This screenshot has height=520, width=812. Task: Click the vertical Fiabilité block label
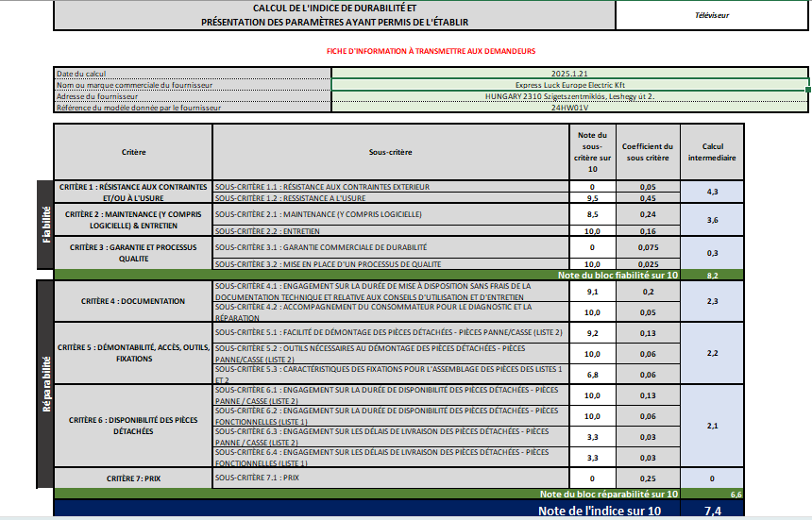(45, 225)
